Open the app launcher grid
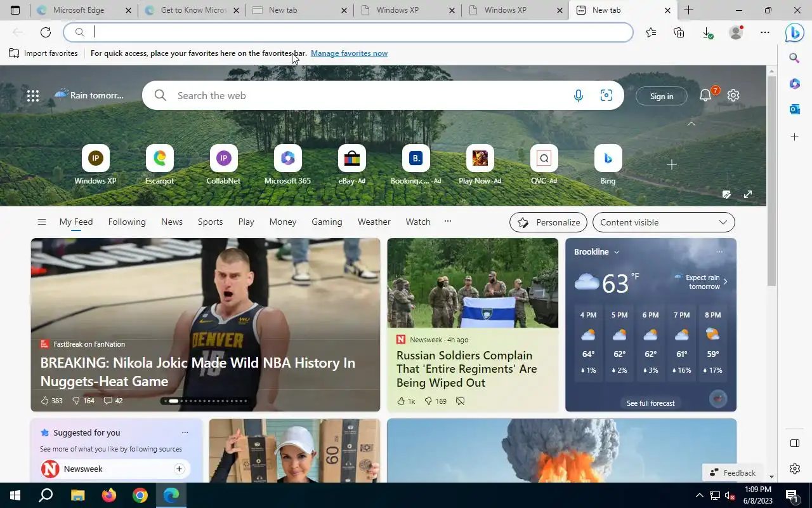Image resolution: width=812 pixels, height=508 pixels. coord(33,96)
